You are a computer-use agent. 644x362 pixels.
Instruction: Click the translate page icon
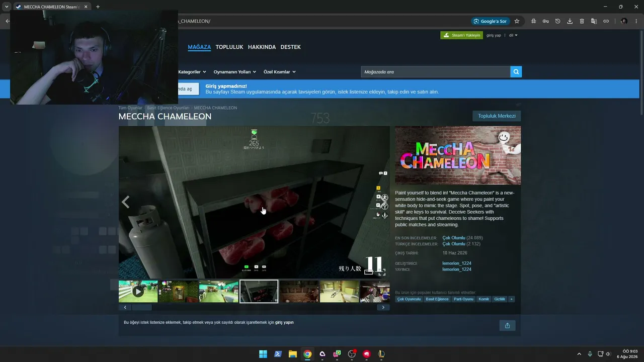click(594, 21)
